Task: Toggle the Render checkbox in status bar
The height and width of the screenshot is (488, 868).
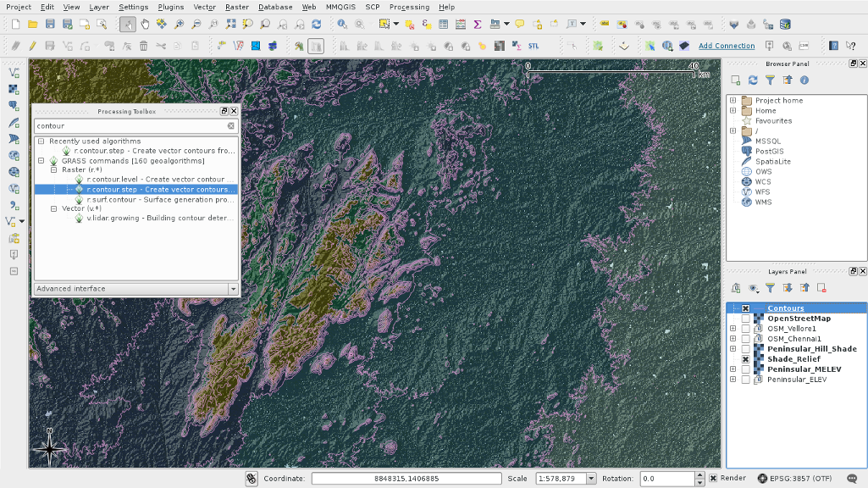Action: pos(711,478)
